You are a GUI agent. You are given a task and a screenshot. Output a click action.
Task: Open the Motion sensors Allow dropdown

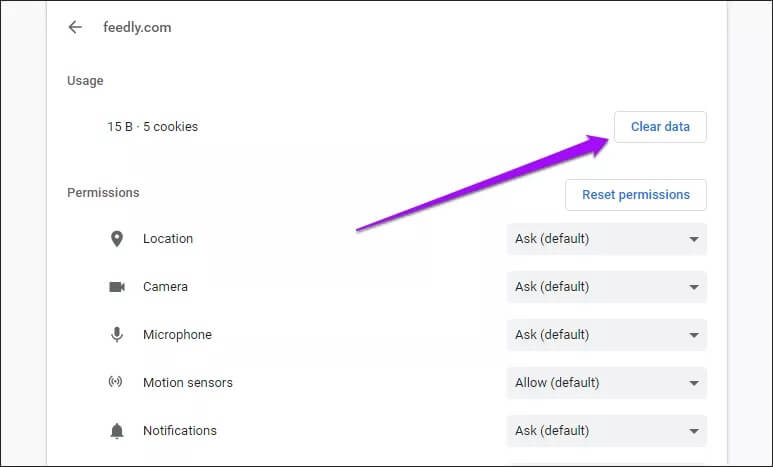(606, 383)
